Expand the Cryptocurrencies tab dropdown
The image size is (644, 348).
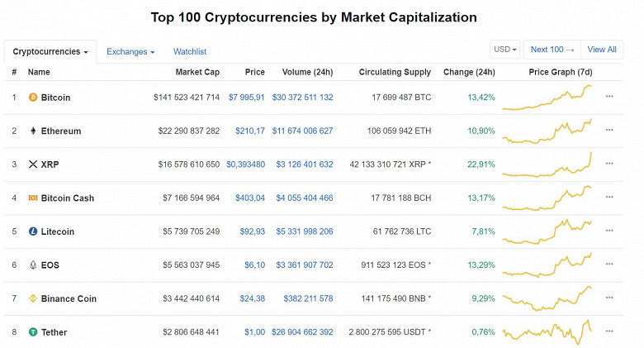coord(50,52)
